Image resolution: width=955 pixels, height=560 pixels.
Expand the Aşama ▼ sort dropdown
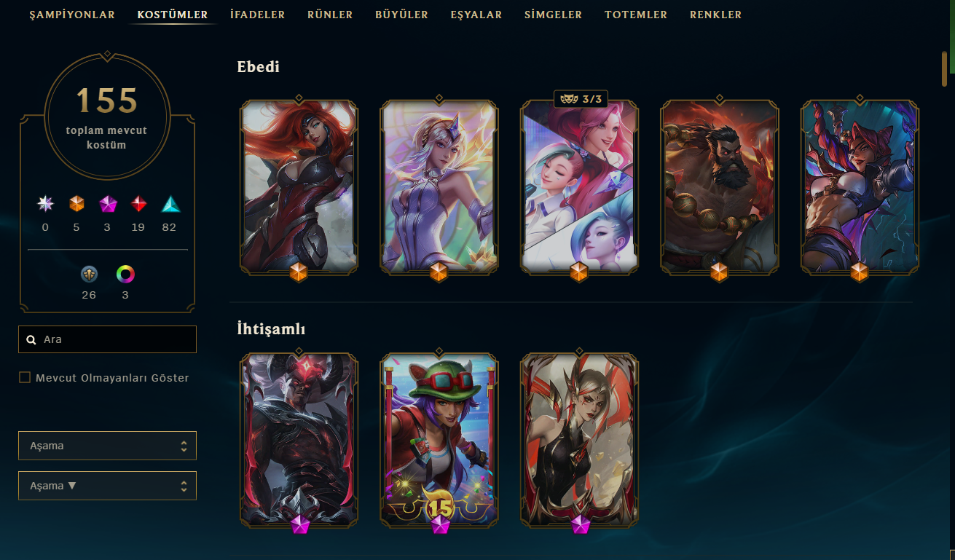107,486
